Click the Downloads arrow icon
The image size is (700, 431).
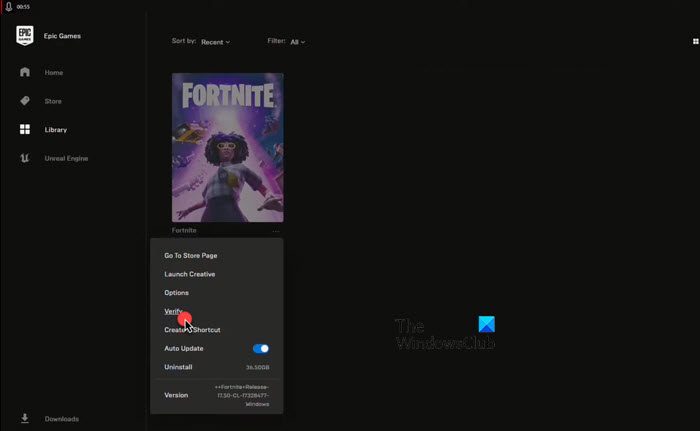click(x=25, y=418)
